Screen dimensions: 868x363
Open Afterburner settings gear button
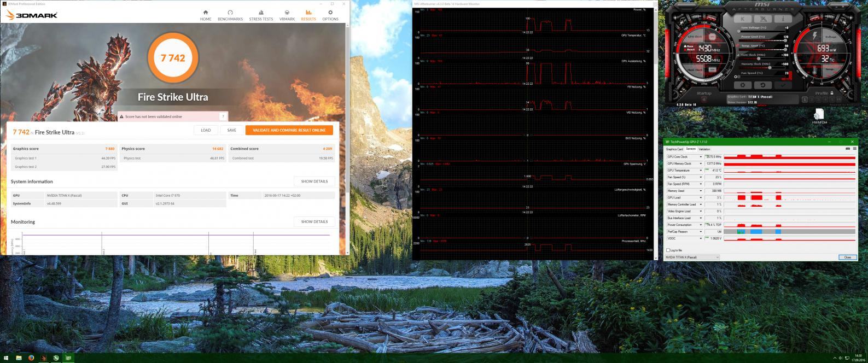(x=743, y=85)
